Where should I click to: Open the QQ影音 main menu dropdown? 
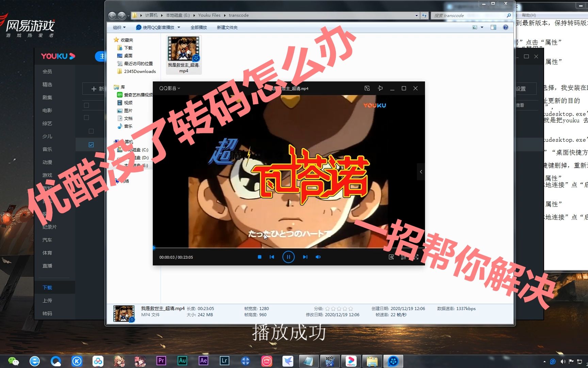click(x=169, y=88)
